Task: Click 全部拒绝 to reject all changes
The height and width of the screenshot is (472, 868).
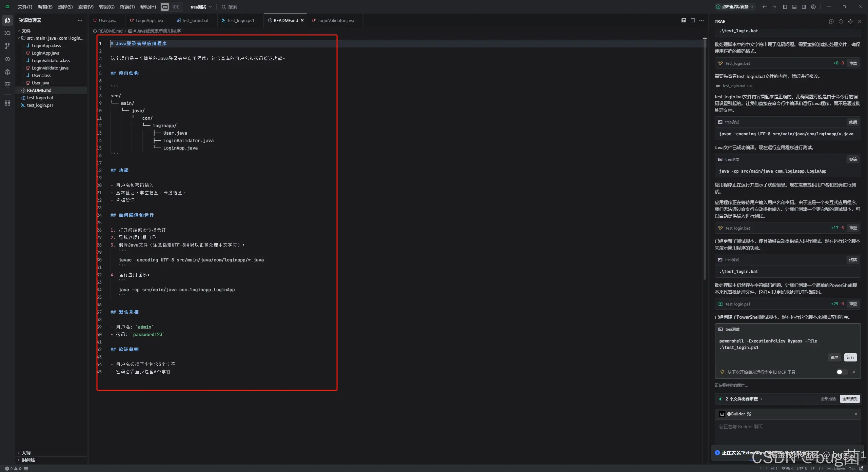Action: click(x=828, y=399)
